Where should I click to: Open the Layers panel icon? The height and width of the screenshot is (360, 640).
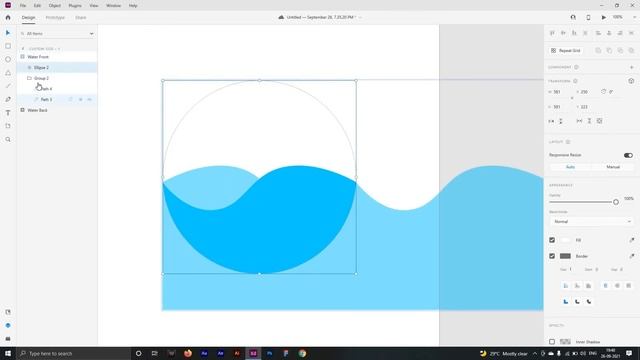tap(8, 325)
